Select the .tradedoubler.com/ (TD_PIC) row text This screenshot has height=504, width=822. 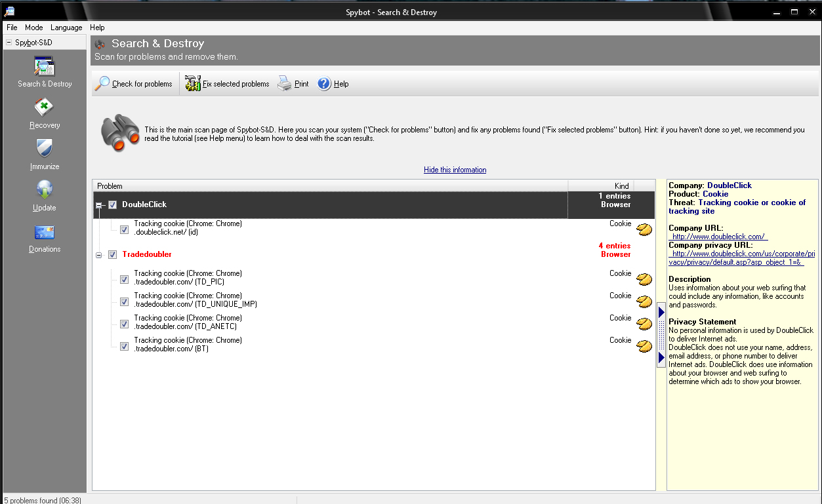179,282
